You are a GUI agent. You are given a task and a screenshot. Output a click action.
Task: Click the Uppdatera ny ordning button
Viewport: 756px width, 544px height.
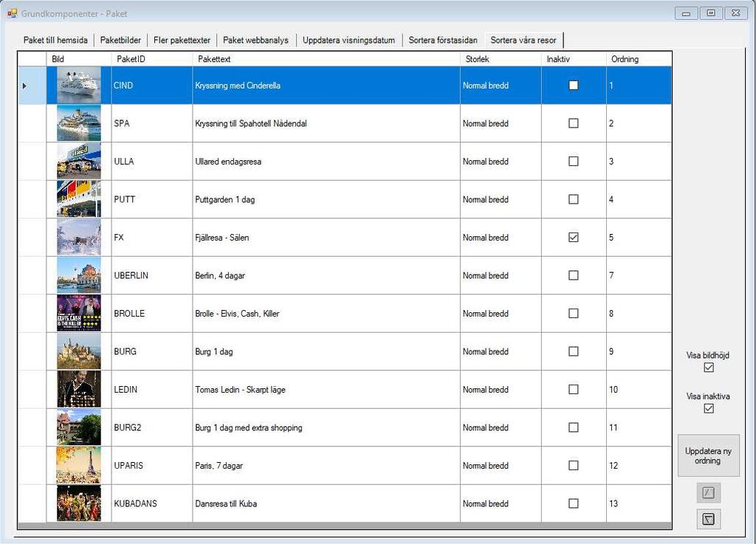pyautogui.click(x=708, y=456)
